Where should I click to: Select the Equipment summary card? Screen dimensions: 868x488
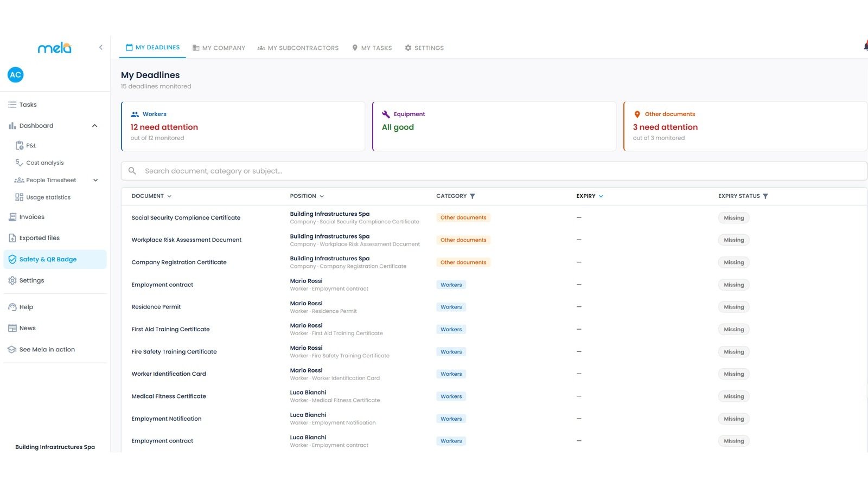click(x=494, y=126)
